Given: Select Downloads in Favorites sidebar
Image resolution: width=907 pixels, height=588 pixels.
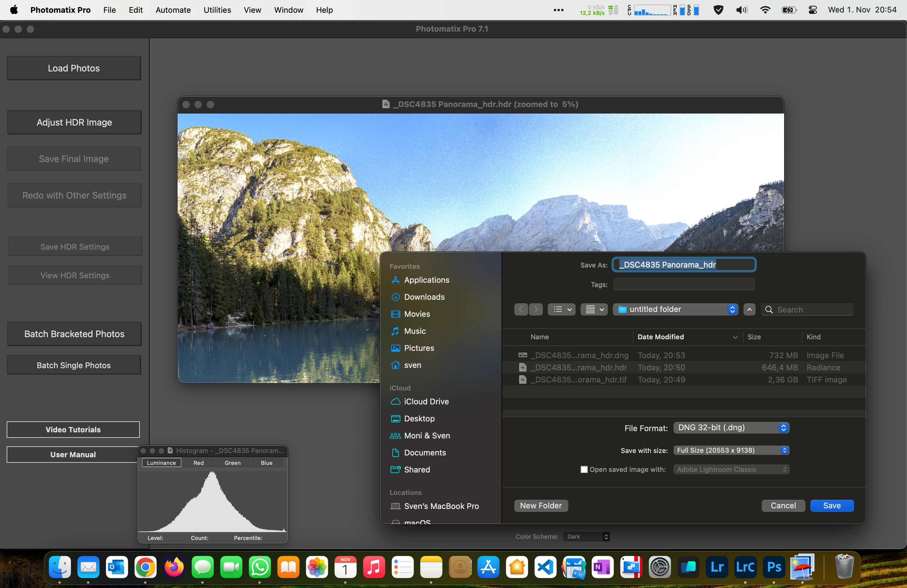Looking at the screenshot, I should [424, 297].
